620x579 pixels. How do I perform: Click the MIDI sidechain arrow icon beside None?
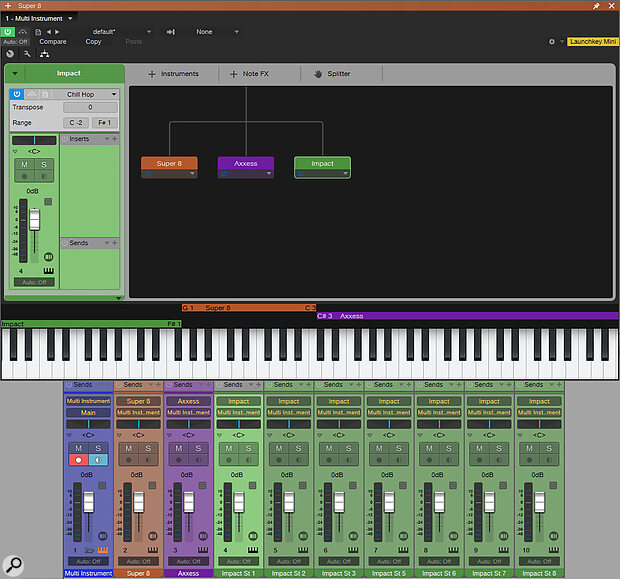click(x=171, y=32)
